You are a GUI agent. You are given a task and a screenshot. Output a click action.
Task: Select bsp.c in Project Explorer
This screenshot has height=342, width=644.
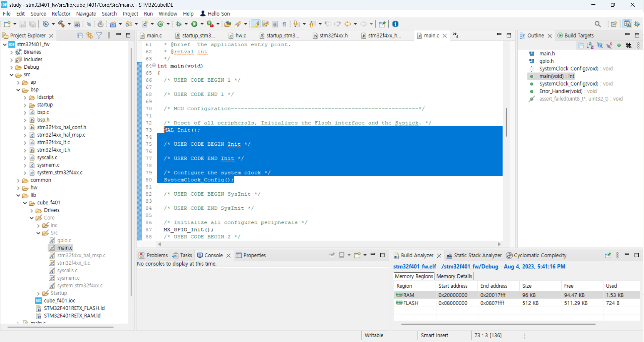click(43, 112)
